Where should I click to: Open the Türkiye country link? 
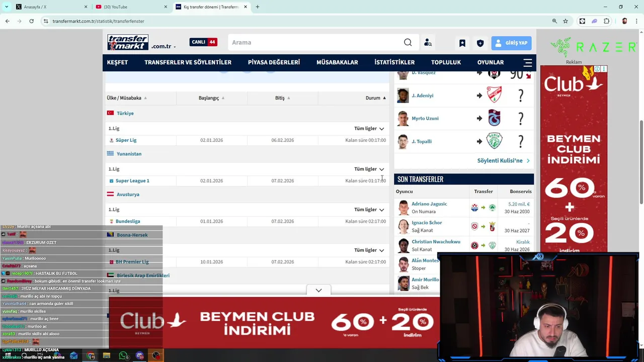[125, 114]
